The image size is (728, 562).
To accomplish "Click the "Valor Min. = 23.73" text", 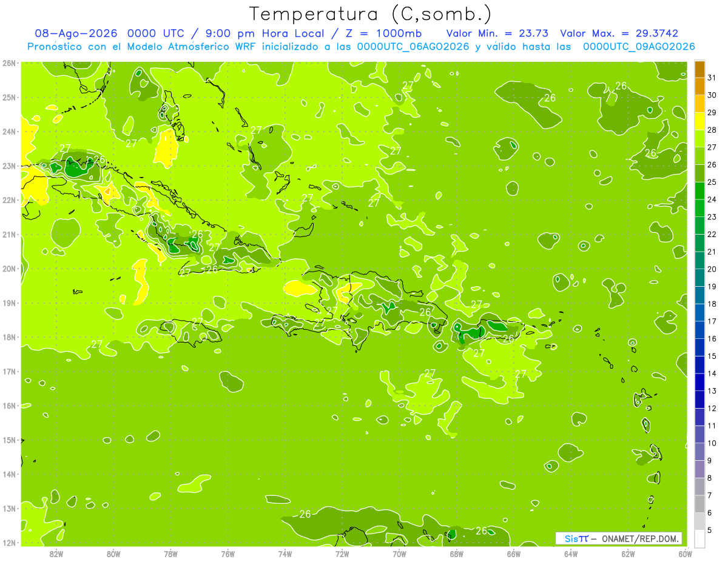I will click(498, 33).
